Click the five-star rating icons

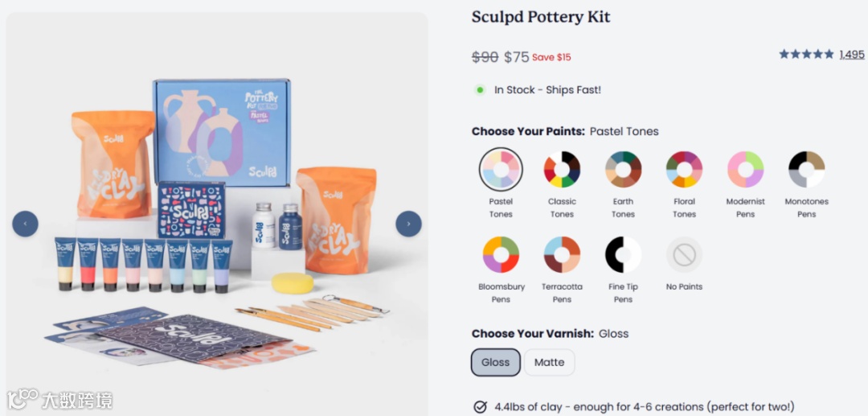click(807, 54)
